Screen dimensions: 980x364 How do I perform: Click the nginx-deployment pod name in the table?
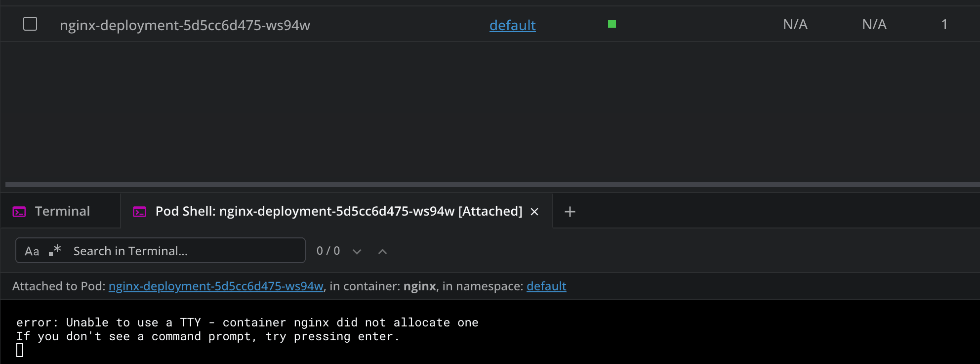(x=185, y=25)
